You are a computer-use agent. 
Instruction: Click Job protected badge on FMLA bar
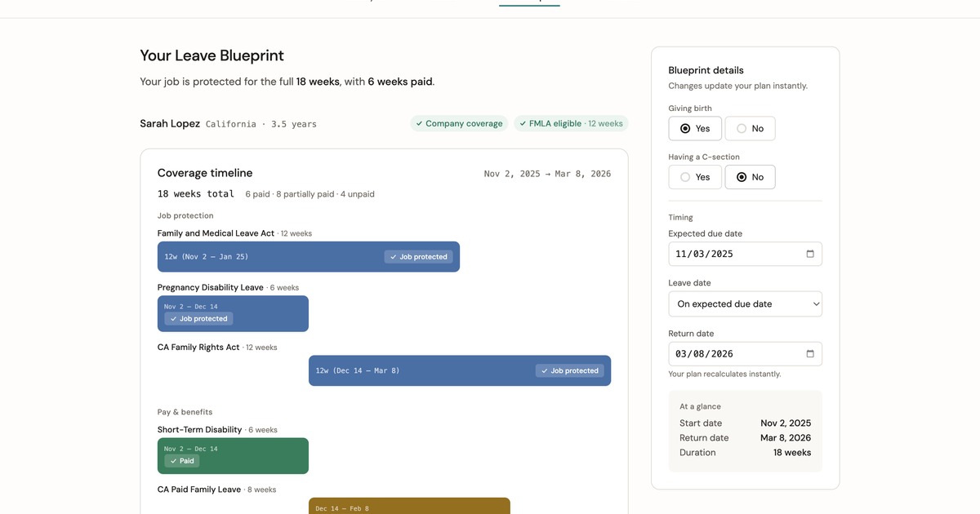(x=418, y=257)
